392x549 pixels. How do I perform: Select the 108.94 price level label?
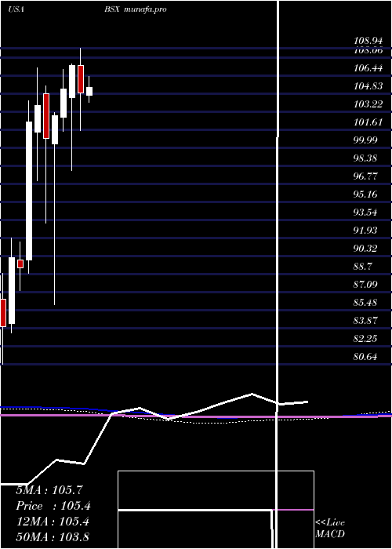coord(368,41)
